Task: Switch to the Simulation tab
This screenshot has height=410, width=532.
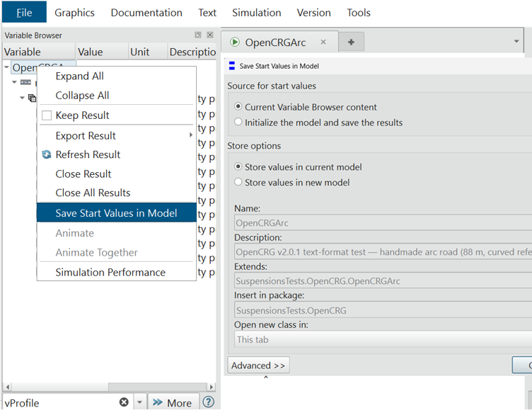Action: 257,13
